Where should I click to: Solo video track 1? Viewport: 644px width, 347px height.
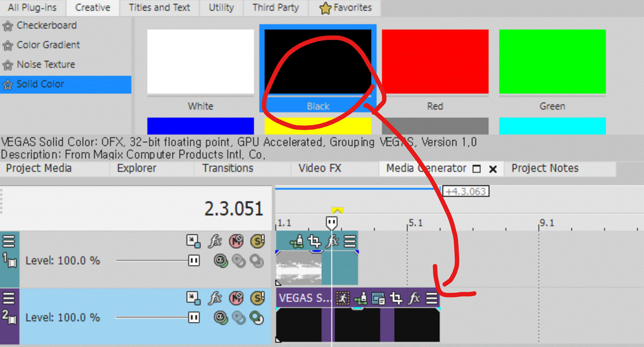point(257,241)
